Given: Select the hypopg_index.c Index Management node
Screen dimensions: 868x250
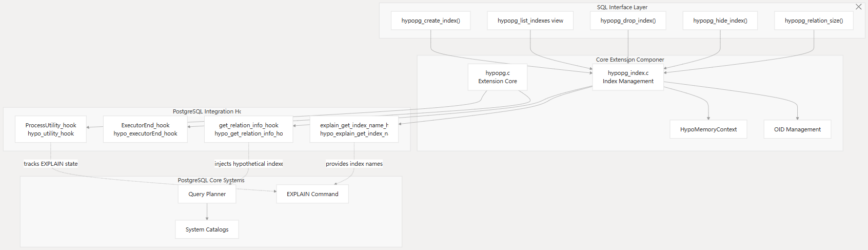Looking at the screenshot, I should pyautogui.click(x=628, y=77).
